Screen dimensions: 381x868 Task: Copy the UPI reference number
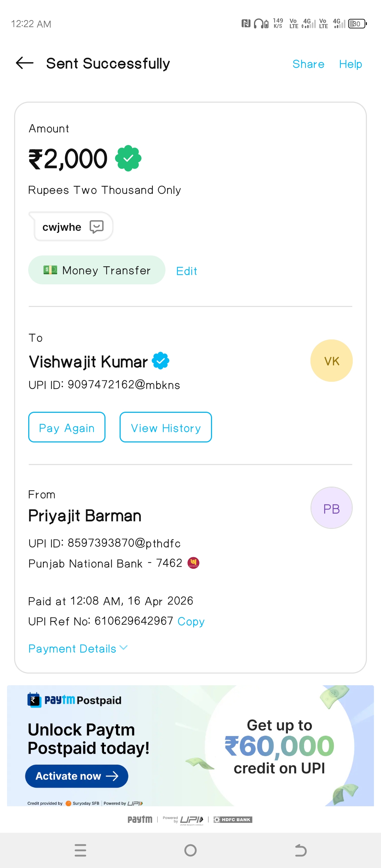pos(191,621)
